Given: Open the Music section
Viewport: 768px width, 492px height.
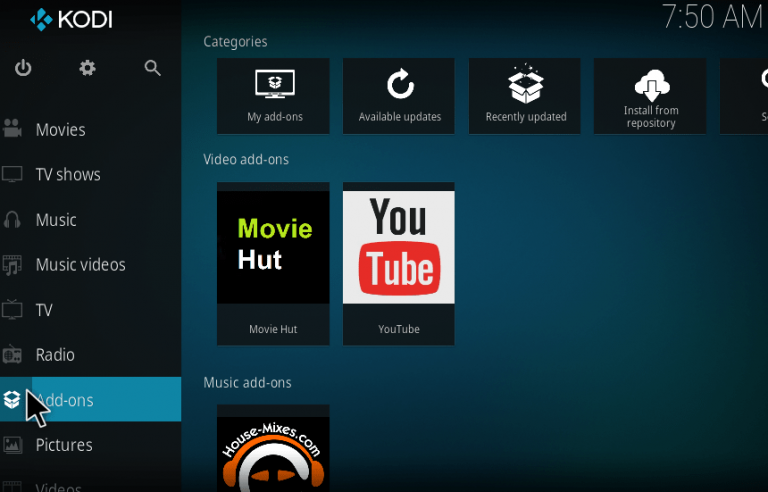Looking at the screenshot, I should click(x=91, y=220).
